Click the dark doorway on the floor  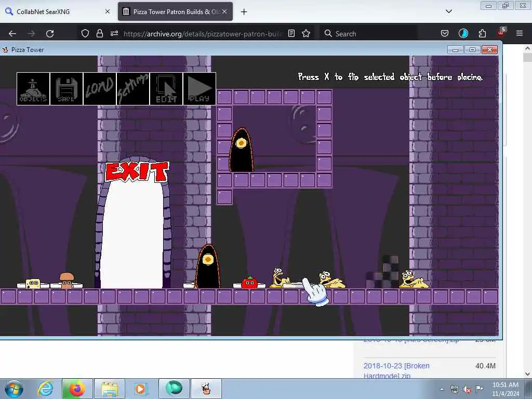[207, 267]
